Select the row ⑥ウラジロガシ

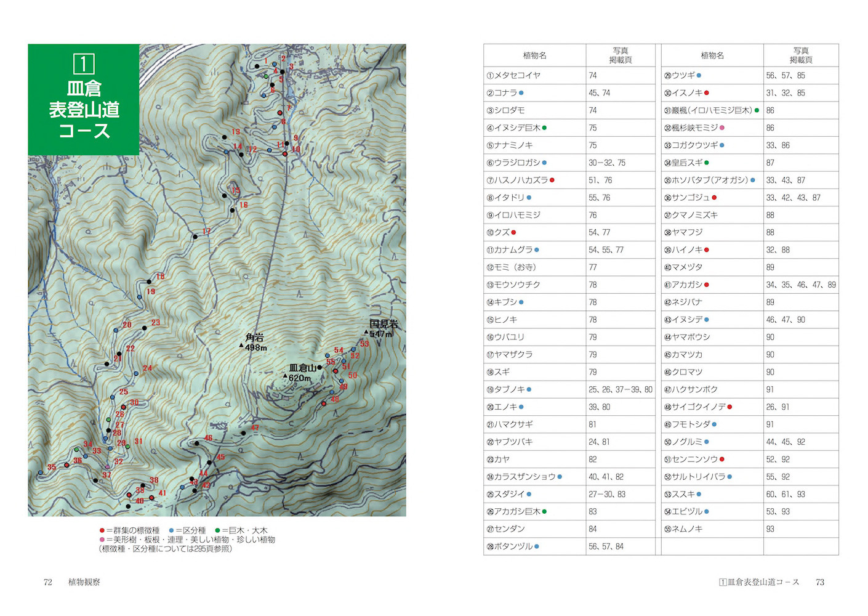(569, 163)
